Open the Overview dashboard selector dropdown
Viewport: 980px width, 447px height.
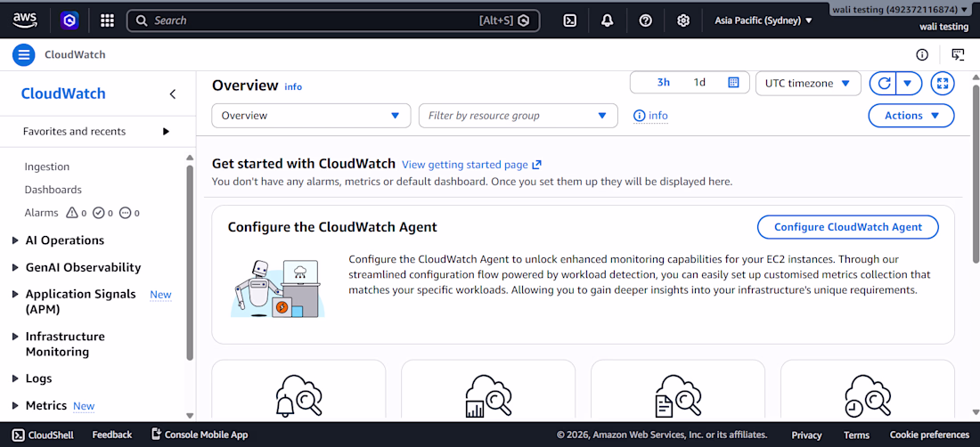click(311, 116)
